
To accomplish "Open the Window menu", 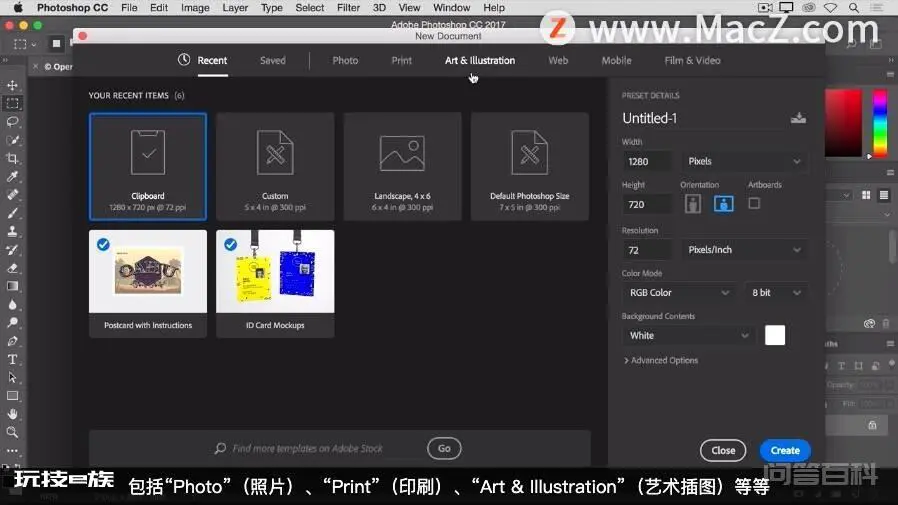I will (x=451, y=8).
